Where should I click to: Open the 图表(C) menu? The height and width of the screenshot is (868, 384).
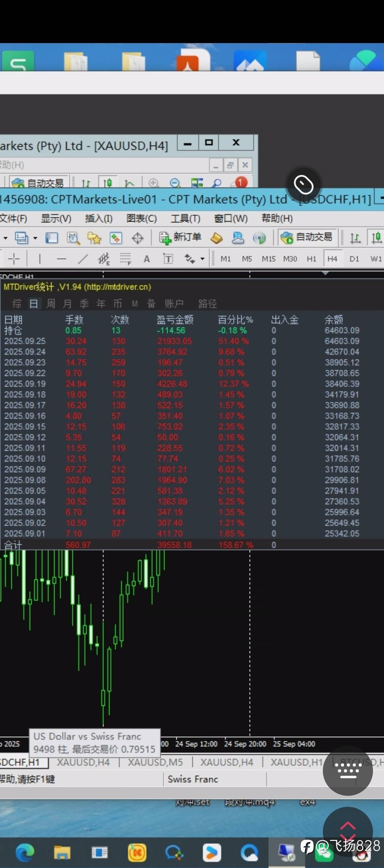point(142,218)
